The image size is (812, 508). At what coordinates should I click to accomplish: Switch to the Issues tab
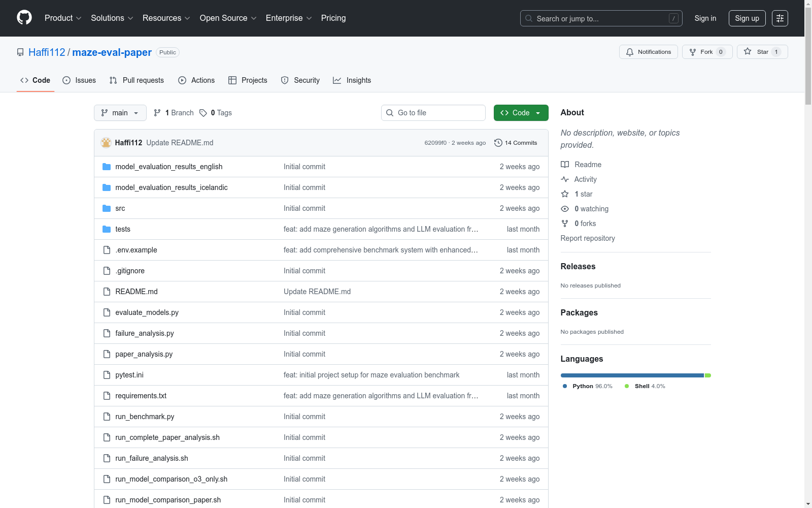click(79, 80)
